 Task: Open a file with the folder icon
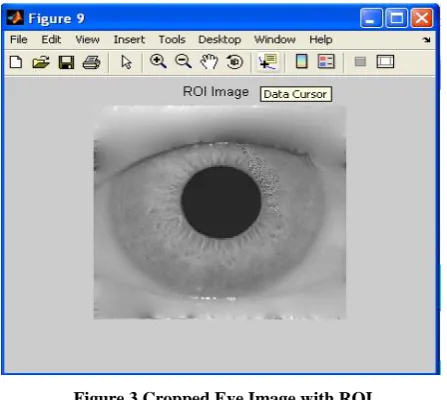tap(41, 62)
